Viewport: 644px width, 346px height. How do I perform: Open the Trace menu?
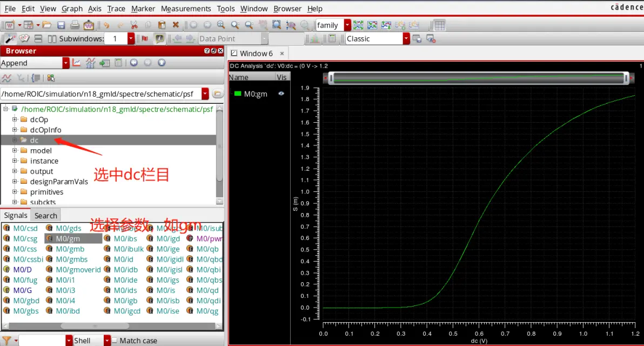pyautogui.click(x=116, y=9)
